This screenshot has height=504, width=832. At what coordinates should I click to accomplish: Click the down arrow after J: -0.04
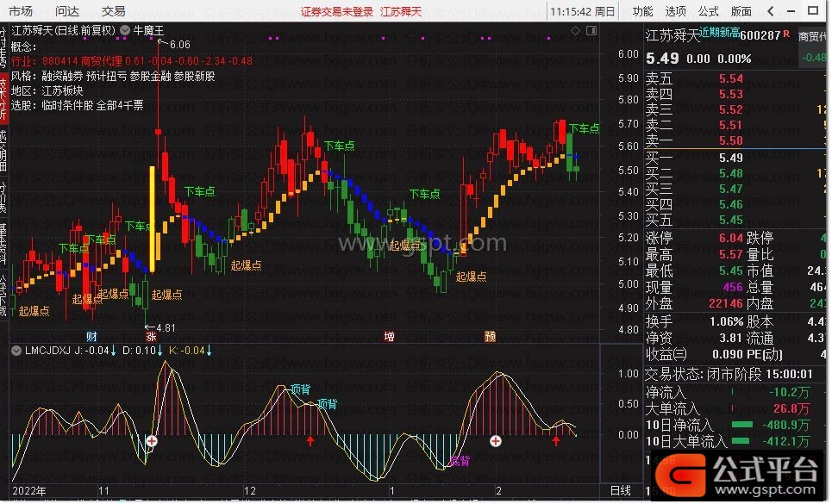113,351
